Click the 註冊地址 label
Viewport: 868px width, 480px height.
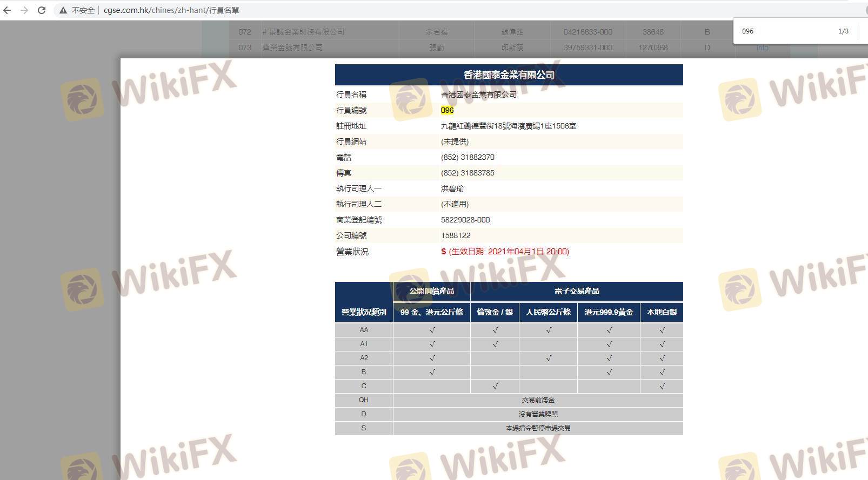coord(351,126)
